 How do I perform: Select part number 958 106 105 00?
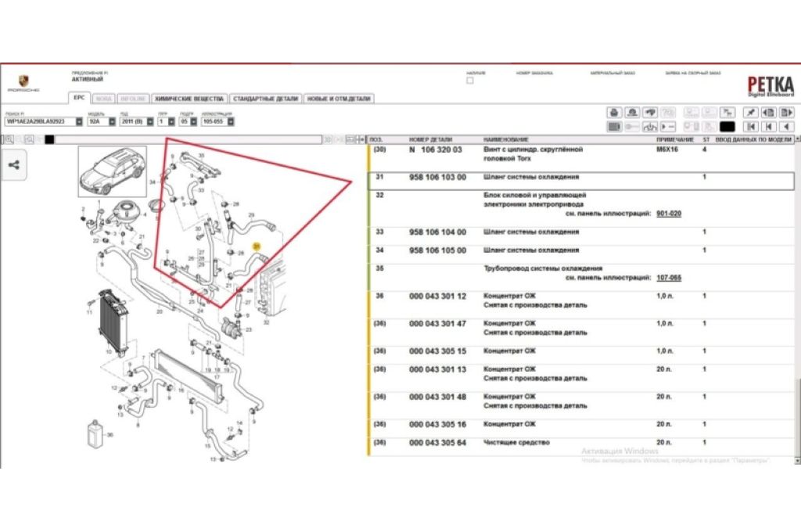437,250
